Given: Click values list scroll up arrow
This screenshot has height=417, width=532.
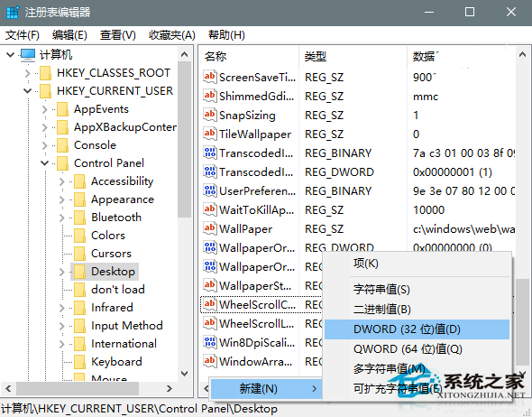Looking at the screenshot, I should pyautogui.click(x=522, y=54).
